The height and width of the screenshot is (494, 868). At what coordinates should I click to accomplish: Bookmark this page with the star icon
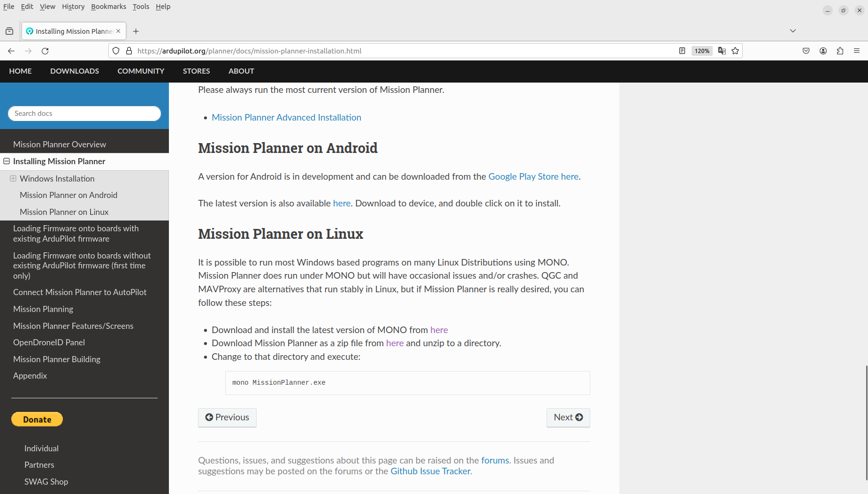point(735,51)
